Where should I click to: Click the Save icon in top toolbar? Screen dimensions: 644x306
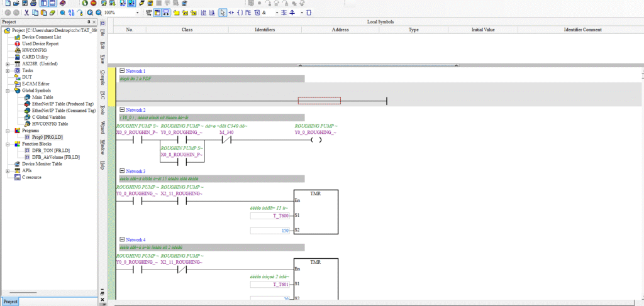tap(24, 3)
